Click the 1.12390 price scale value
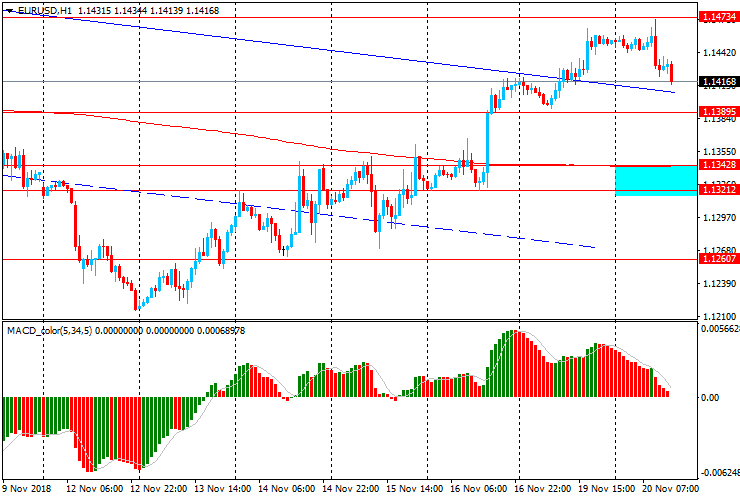This screenshot has height=500, width=740. coord(719,283)
